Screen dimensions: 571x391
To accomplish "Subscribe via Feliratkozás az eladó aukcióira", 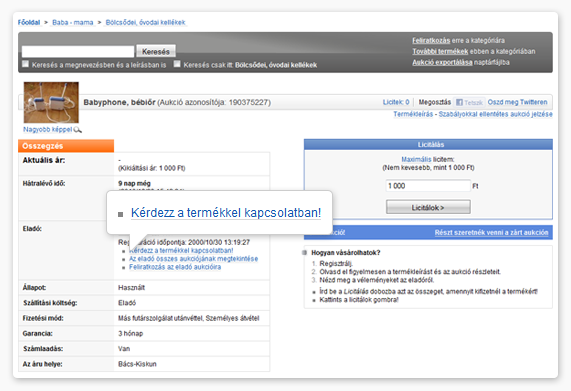I will 175,267.
